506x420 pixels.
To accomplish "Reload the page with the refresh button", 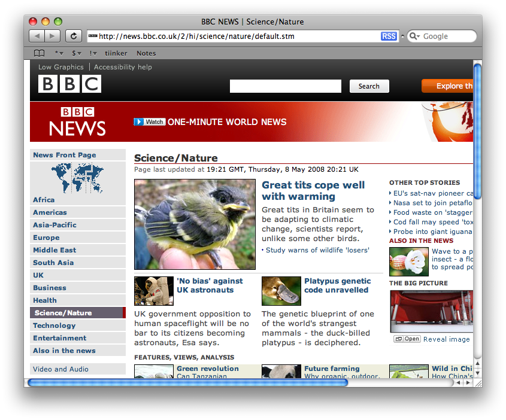I will point(73,36).
